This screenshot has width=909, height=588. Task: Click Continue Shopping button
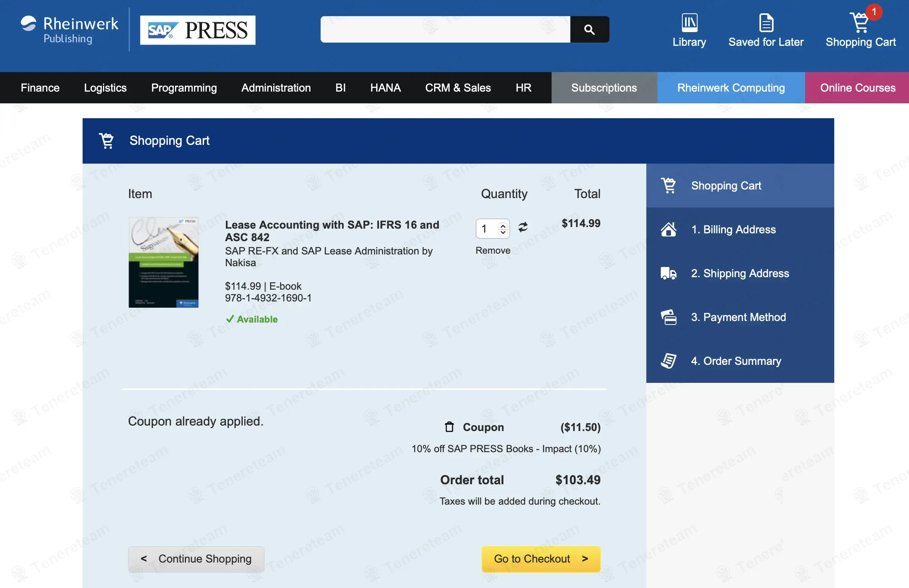pyautogui.click(x=196, y=559)
